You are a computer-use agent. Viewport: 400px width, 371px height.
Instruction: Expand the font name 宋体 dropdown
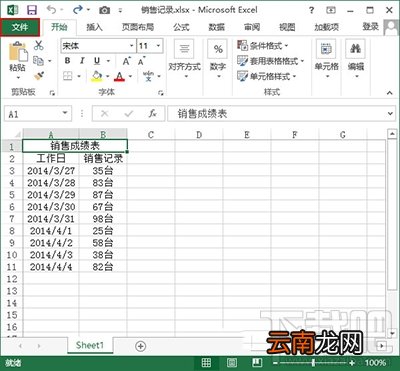[132, 46]
